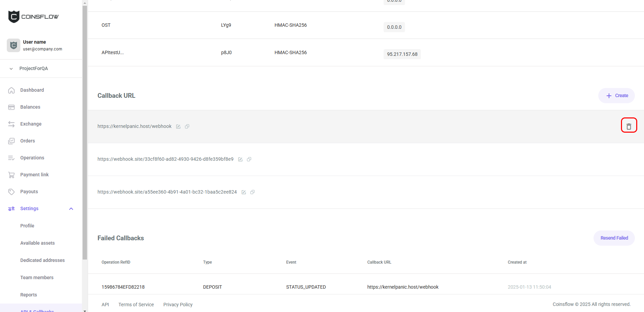Copy the webhook.site a55ee360 callback URL
The height and width of the screenshot is (312, 644).
point(252,192)
